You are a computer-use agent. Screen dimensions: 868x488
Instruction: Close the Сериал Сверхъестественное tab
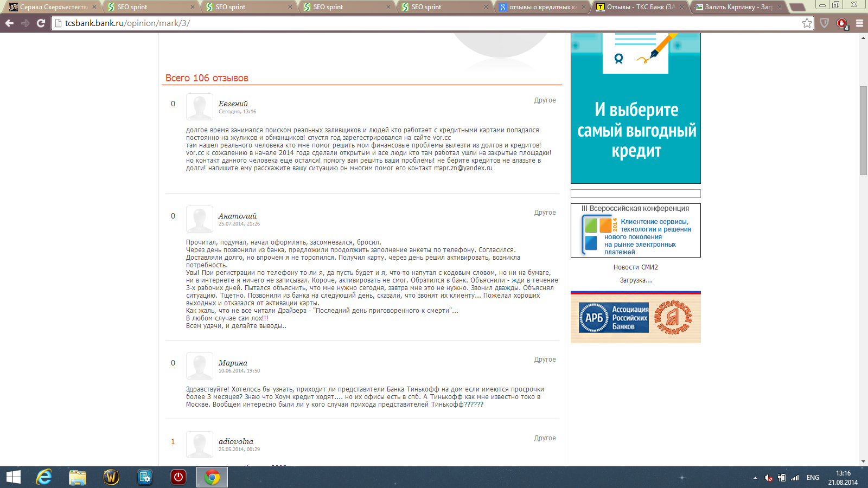(94, 7)
